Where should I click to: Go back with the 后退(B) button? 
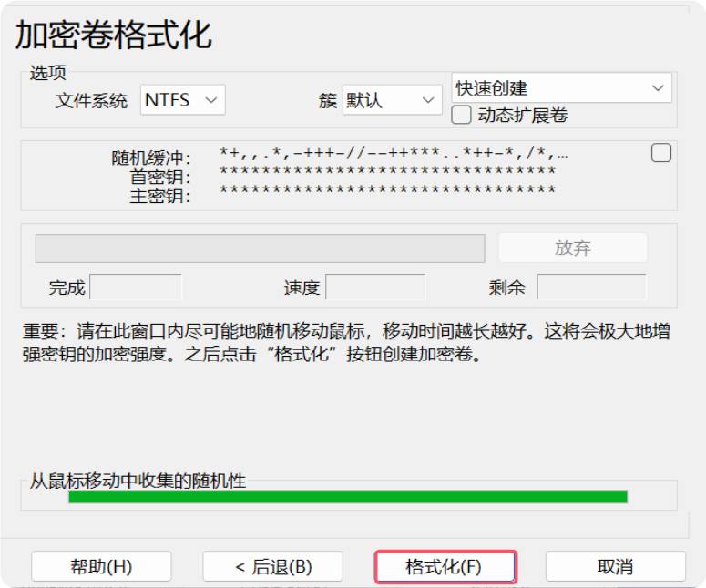click(x=272, y=566)
